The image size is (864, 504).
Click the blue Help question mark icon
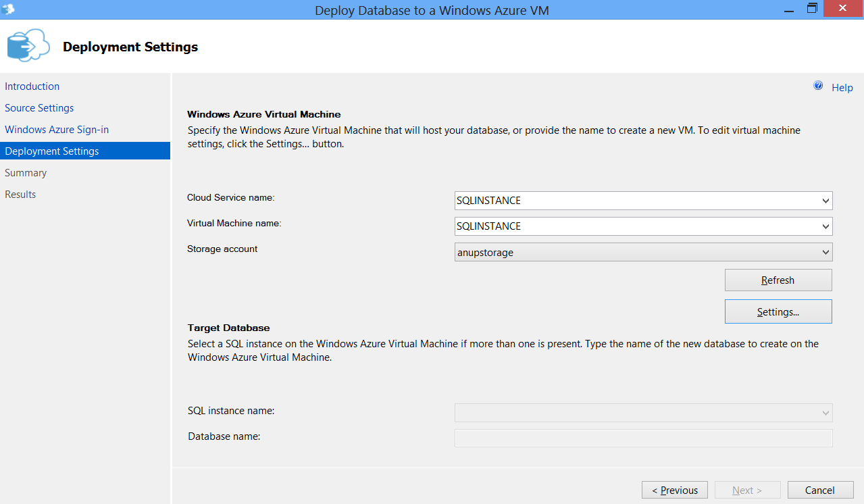click(x=818, y=86)
